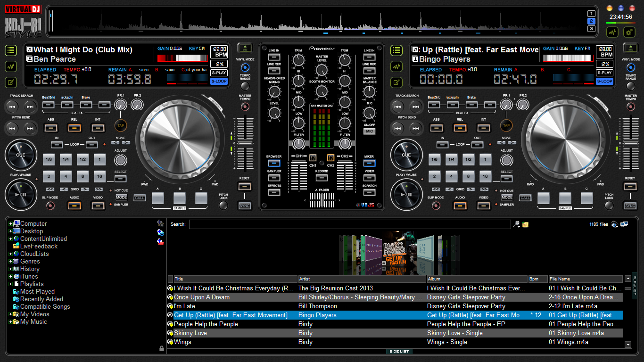Click right deck browser list icon
This screenshot has height=362, width=644.
[x=396, y=50]
